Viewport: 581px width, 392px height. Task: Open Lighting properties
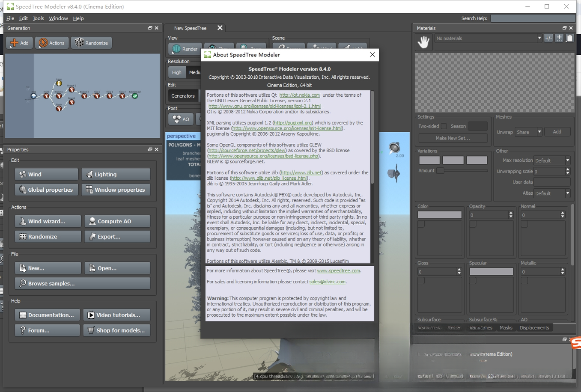(116, 174)
